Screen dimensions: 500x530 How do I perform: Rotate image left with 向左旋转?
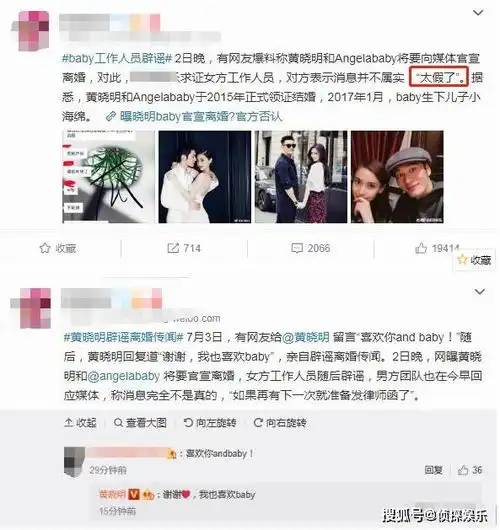point(210,423)
